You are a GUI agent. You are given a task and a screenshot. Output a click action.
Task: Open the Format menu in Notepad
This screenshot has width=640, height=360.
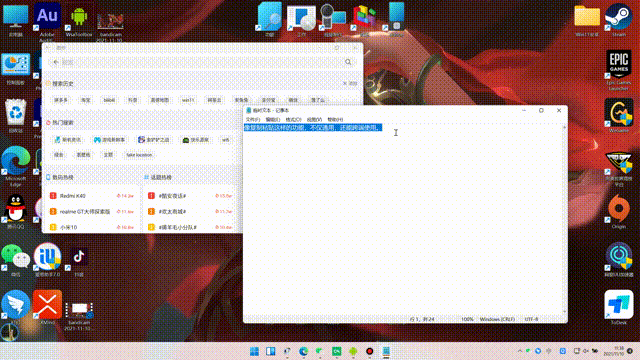coord(293,119)
